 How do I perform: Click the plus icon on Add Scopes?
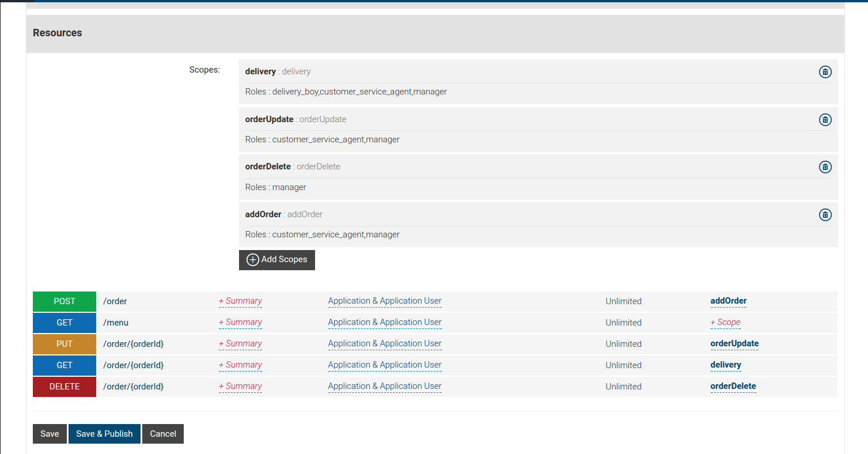click(252, 260)
